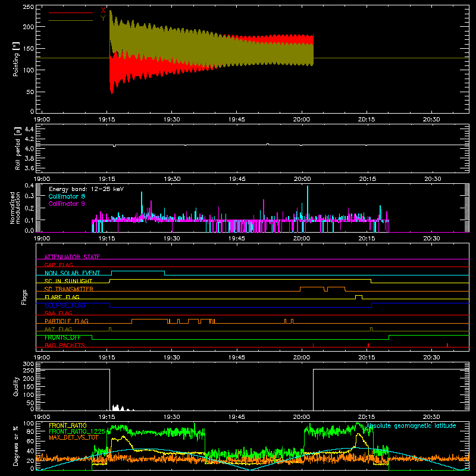The height and width of the screenshot is (476, 476).
Task: Click the 'Energy band: 12-25 keV' text
Action: [x=86, y=189]
